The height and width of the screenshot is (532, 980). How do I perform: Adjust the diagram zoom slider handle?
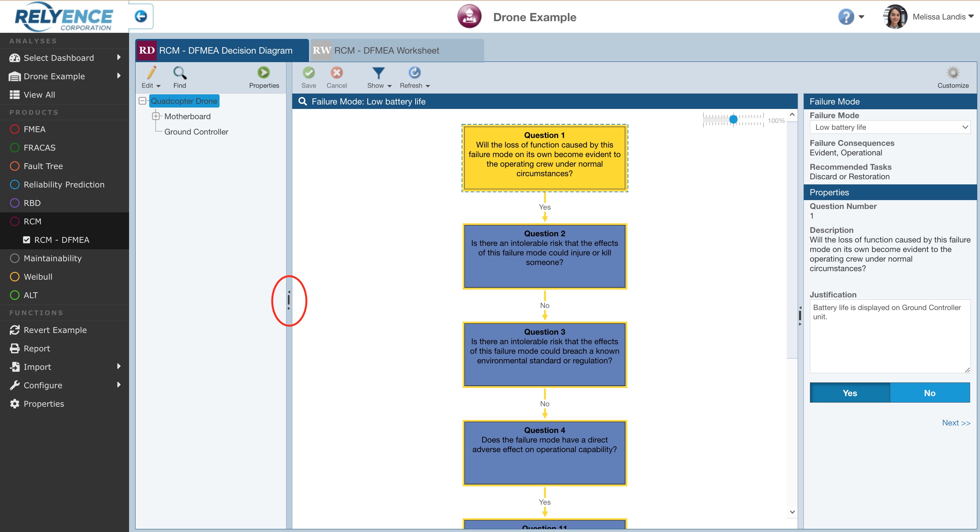coord(733,120)
